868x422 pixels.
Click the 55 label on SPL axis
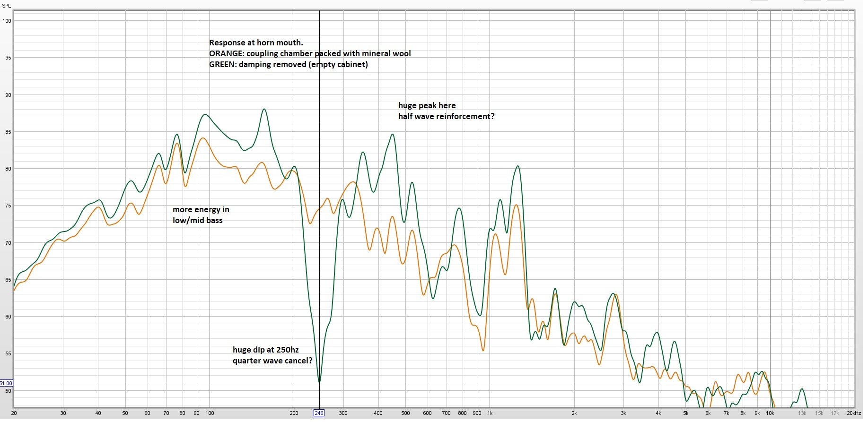8,354
